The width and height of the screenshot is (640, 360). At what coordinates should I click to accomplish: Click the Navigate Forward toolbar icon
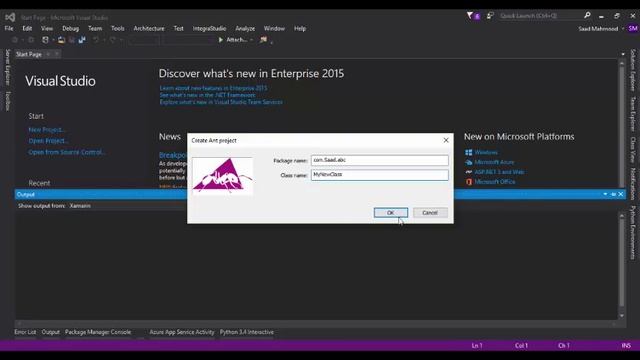click(31, 40)
